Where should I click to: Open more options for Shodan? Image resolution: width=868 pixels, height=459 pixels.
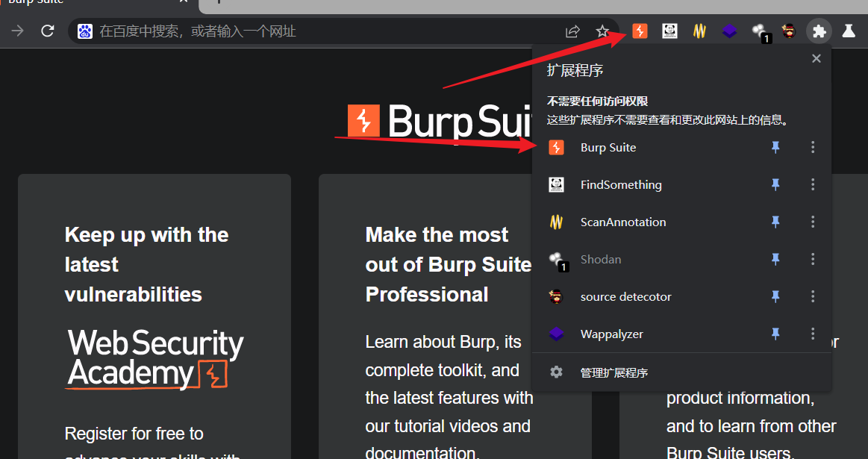pyautogui.click(x=813, y=259)
